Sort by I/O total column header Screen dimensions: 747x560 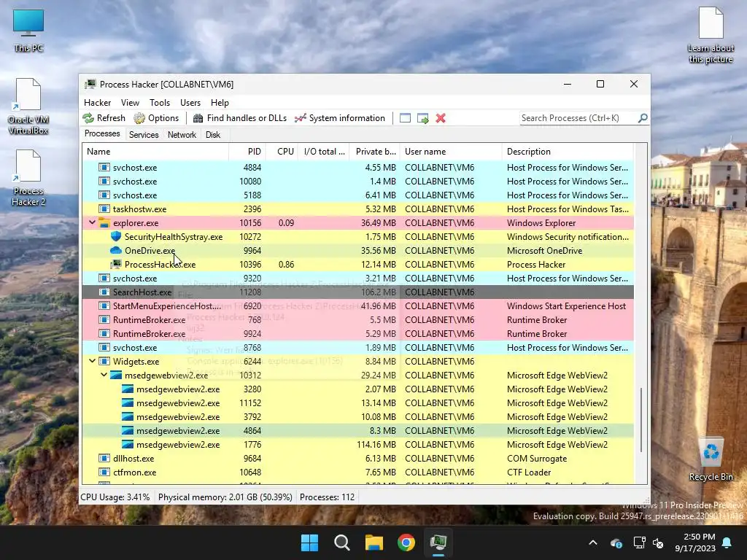324,152
